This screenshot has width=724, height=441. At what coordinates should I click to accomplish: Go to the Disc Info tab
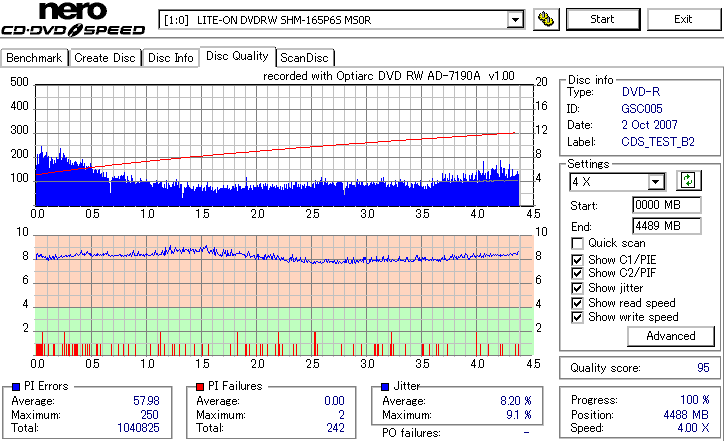click(x=170, y=58)
